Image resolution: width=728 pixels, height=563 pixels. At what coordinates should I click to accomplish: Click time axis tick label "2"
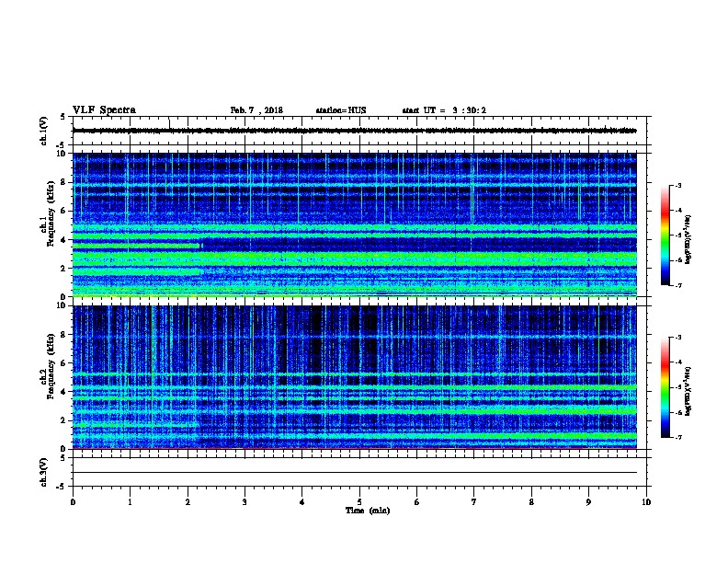pyautogui.click(x=188, y=502)
